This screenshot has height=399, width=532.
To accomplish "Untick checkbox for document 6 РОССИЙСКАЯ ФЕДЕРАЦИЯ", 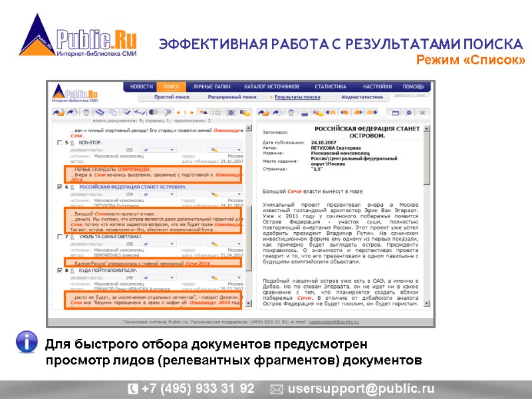I will 60,187.
